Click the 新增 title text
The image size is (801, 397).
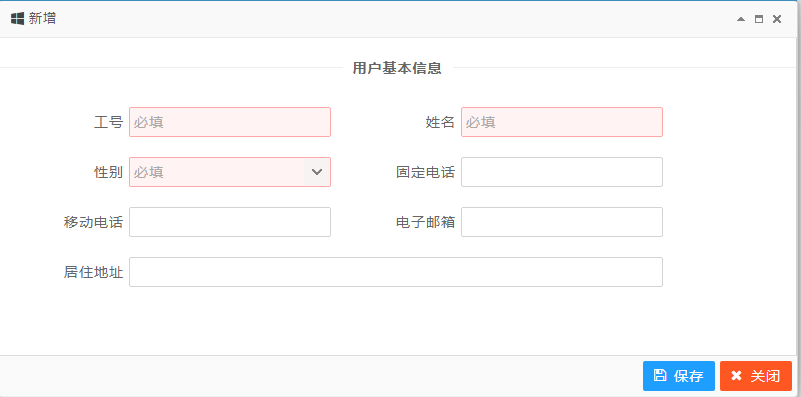click(42, 19)
